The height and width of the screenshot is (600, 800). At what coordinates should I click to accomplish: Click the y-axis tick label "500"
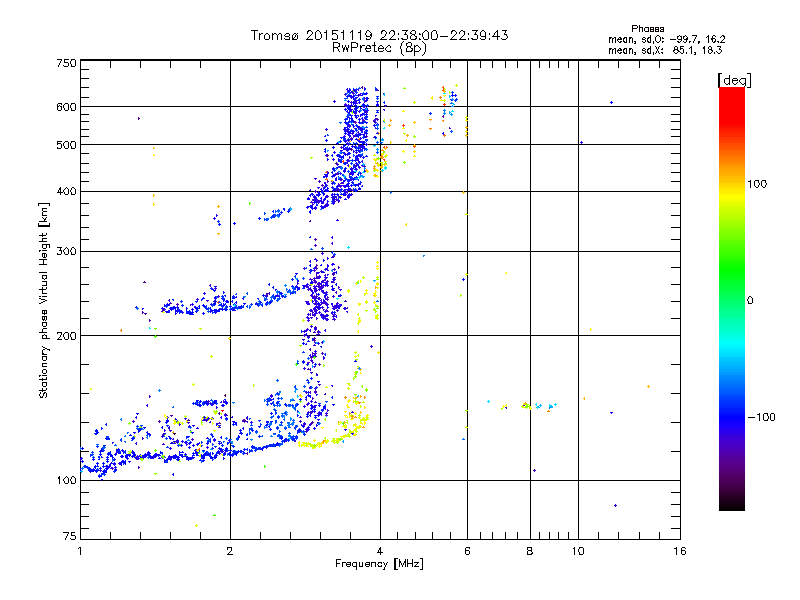coord(66,145)
